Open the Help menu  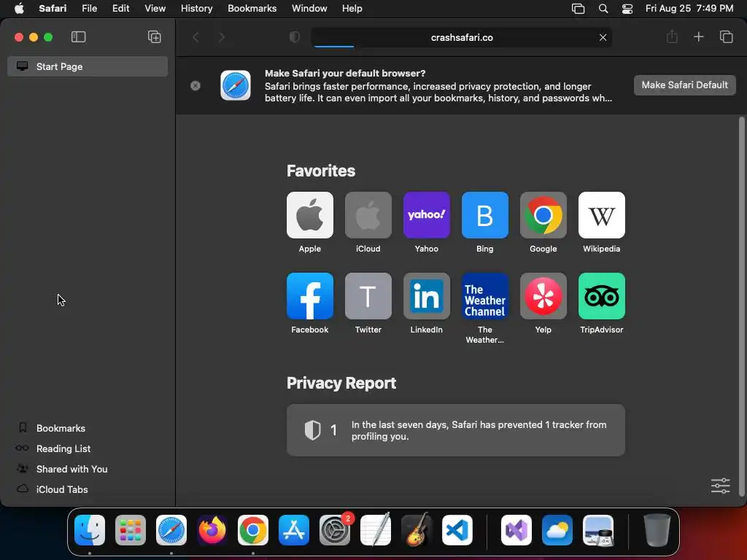[352, 9]
